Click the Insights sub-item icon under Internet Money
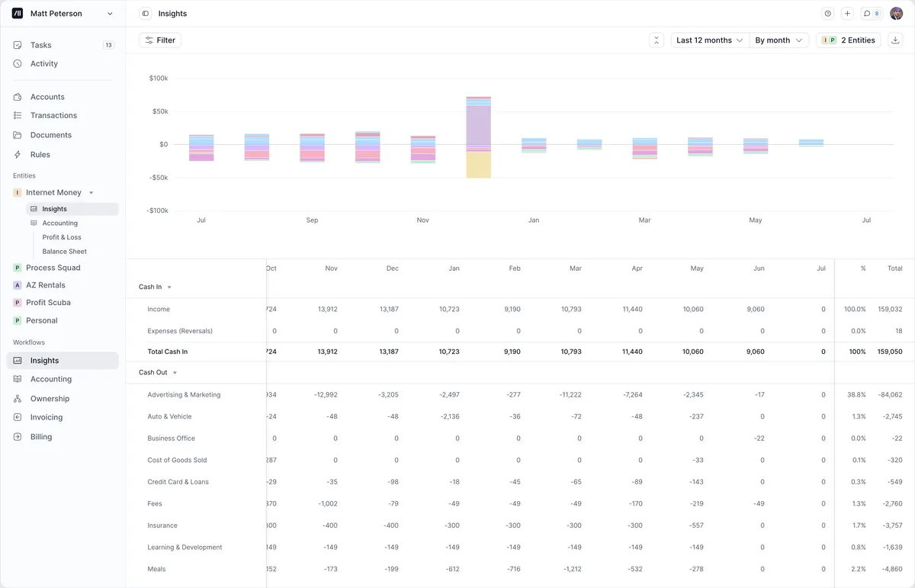 34,209
